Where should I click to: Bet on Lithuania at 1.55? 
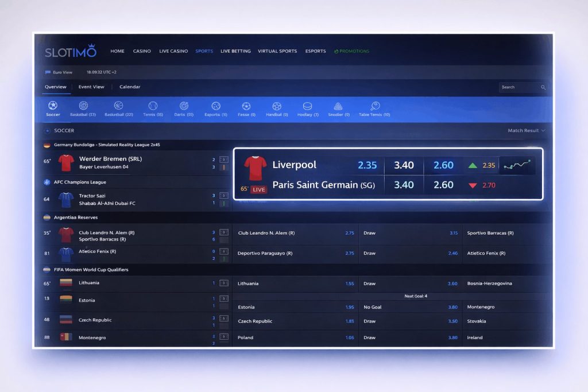[x=350, y=284]
